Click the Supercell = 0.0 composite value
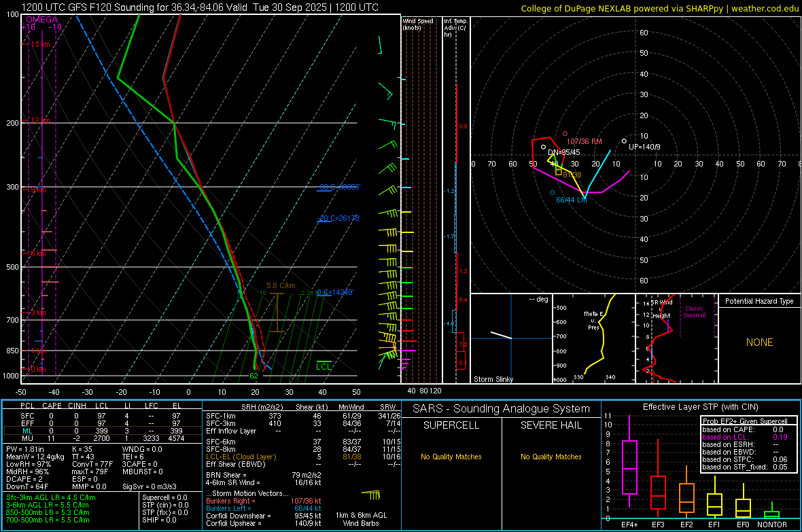The height and width of the screenshot is (532, 802). click(x=164, y=498)
